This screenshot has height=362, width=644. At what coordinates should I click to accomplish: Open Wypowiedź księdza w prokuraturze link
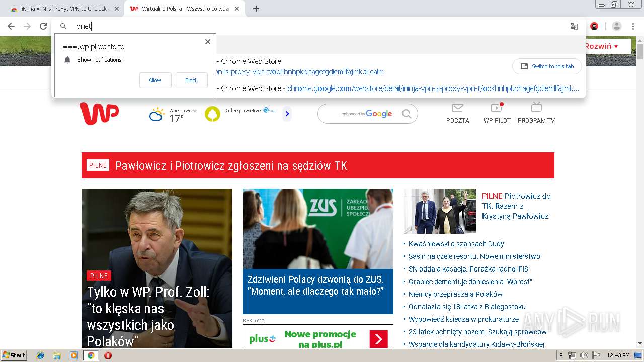463,319
